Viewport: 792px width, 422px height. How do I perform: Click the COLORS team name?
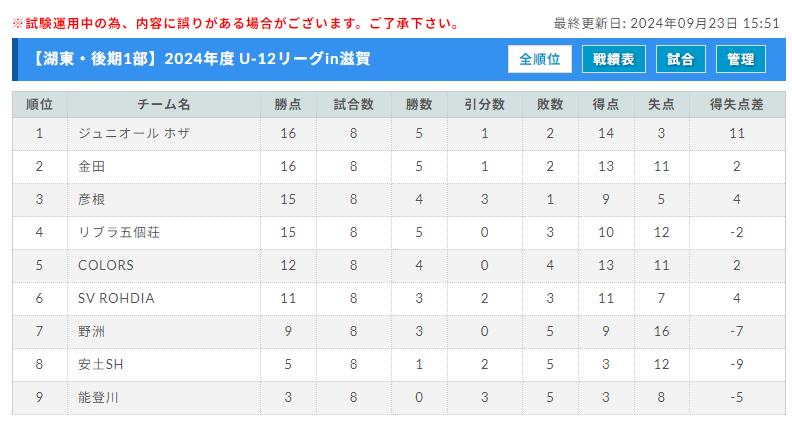(106, 265)
